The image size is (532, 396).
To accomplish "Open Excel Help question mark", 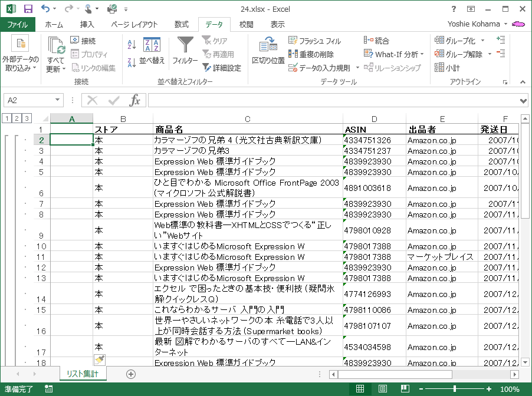I will [454, 9].
